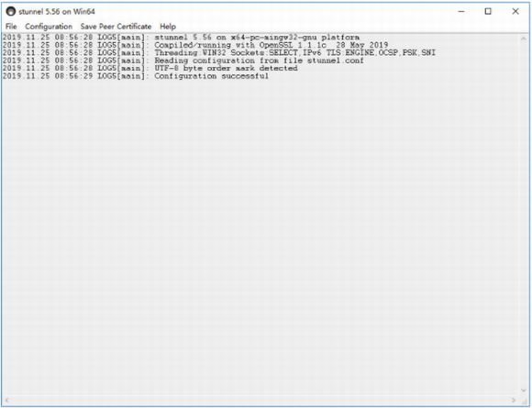
Task: Click the vertical scrollbar down arrow
Action: (523, 391)
